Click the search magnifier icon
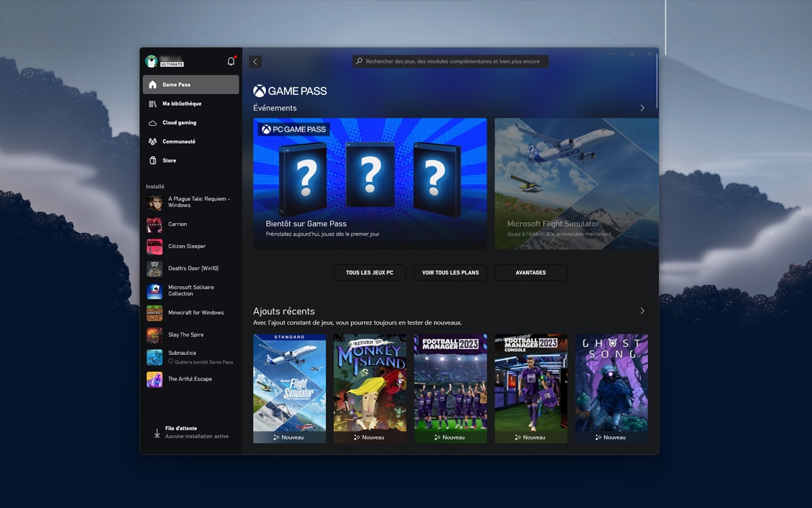Image resolution: width=812 pixels, height=508 pixels. 359,61
